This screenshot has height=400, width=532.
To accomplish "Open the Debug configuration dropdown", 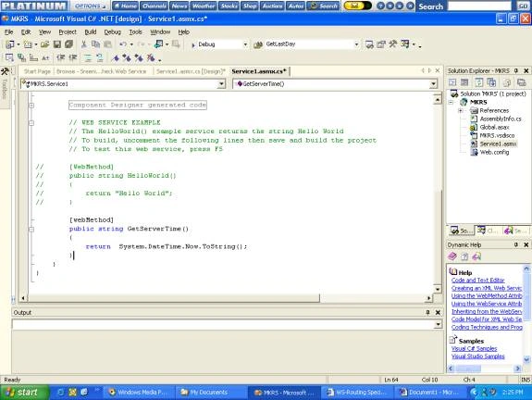I will (x=245, y=44).
